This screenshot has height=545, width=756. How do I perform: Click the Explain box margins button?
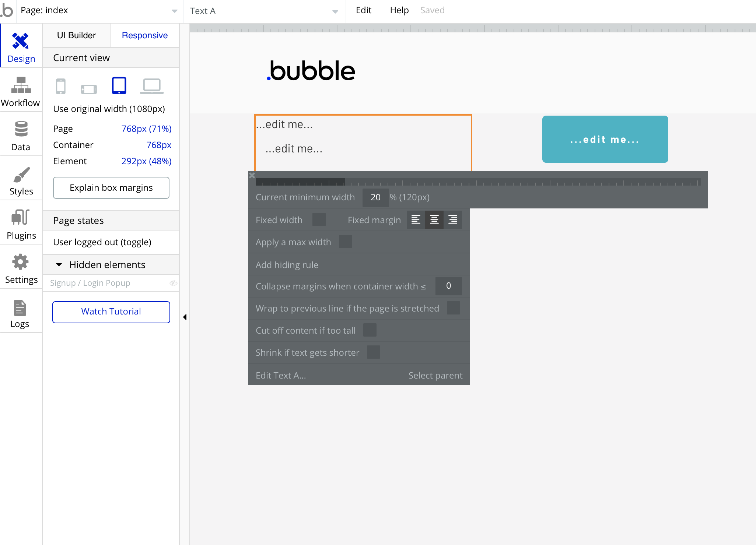(x=111, y=188)
